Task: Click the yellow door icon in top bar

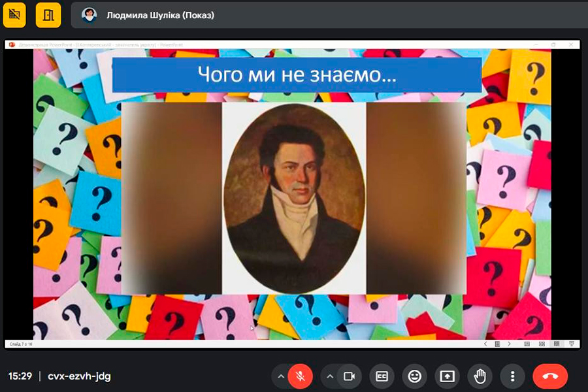Action: pyautogui.click(x=48, y=15)
